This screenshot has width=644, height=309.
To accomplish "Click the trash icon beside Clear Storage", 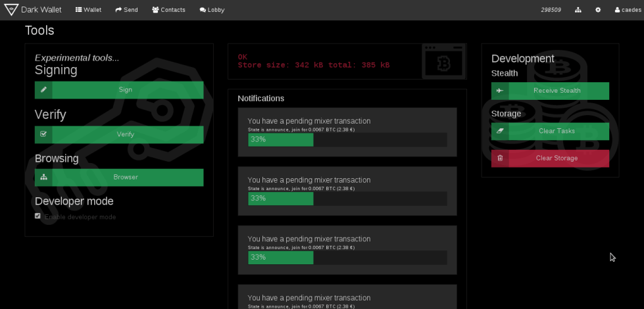I will click(x=500, y=158).
